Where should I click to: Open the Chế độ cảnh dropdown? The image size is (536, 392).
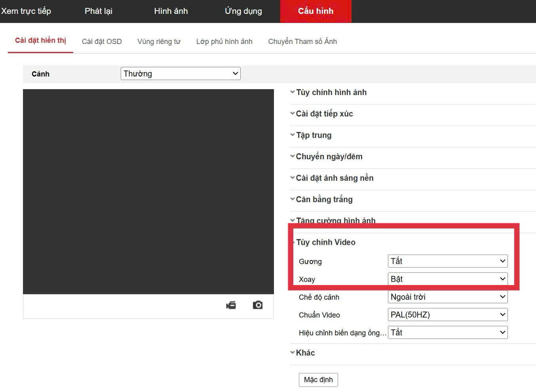(x=447, y=297)
